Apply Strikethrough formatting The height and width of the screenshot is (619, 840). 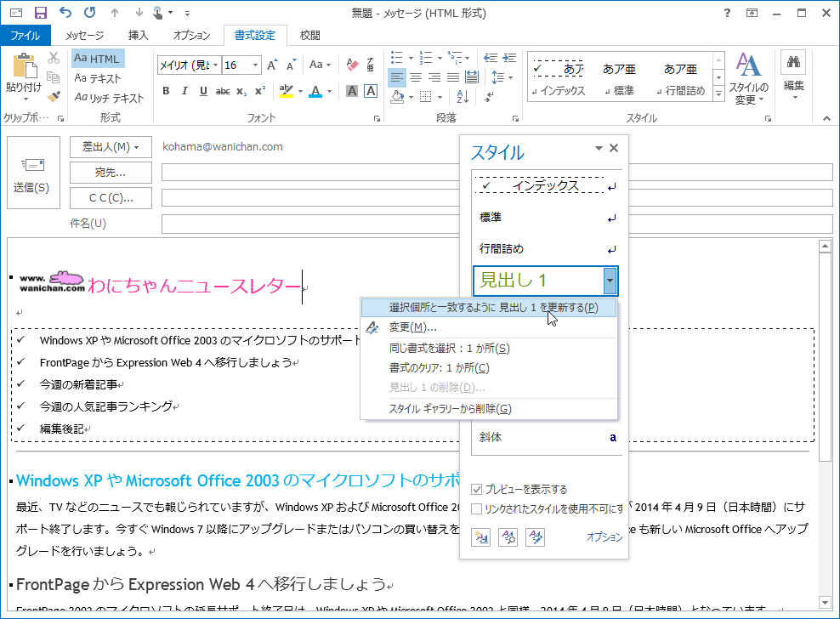coord(222,92)
